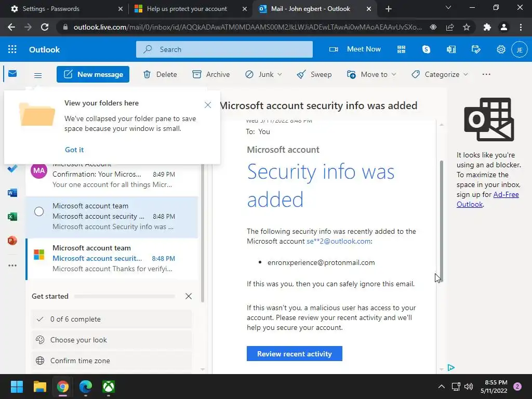The height and width of the screenshot is (399, 532).
Task: Click the ad choices triangle icon
Action: [451, 367]
